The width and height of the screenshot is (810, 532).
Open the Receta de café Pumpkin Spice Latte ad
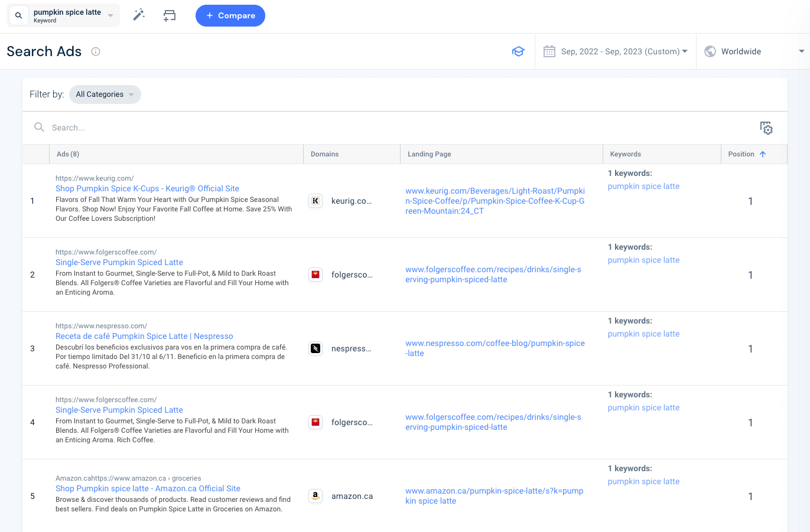coord(144,336)
